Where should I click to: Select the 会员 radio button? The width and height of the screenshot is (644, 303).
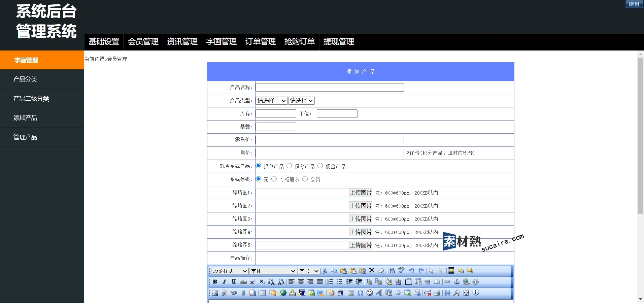tap(305, 179)
